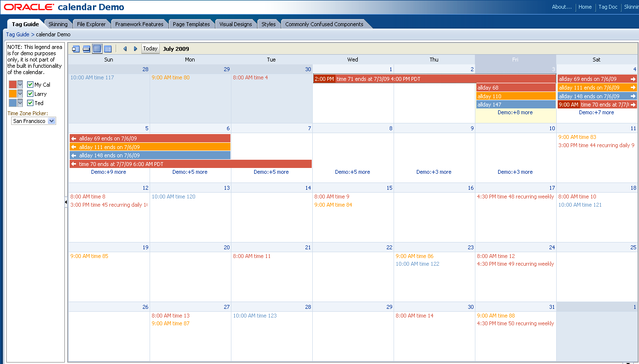Image resolution: width=639 pixels, height=364 pixels.
Task: Show Demo:+7 more events link
Action: tap(596, 112)
